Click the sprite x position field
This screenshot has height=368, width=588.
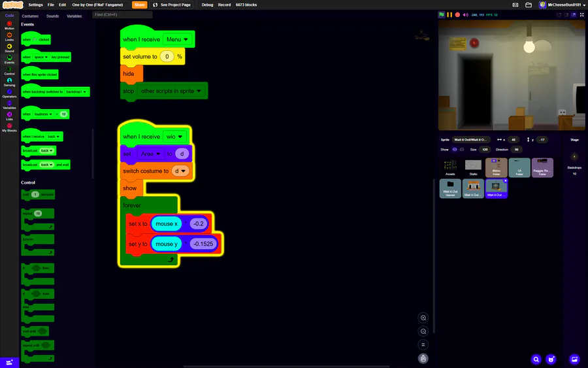(x=514, y=139)
